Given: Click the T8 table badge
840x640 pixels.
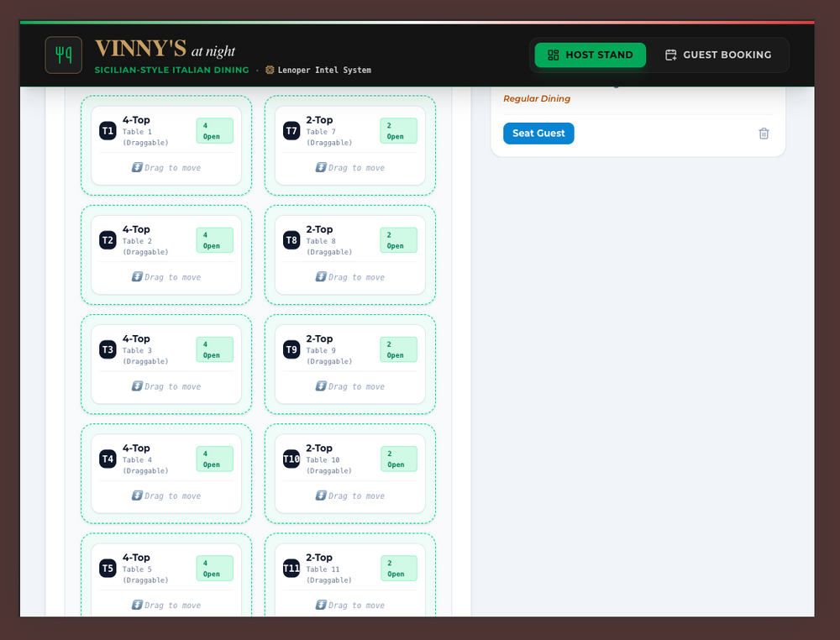Looking at the screenshot, I should (x=291, y=240).
